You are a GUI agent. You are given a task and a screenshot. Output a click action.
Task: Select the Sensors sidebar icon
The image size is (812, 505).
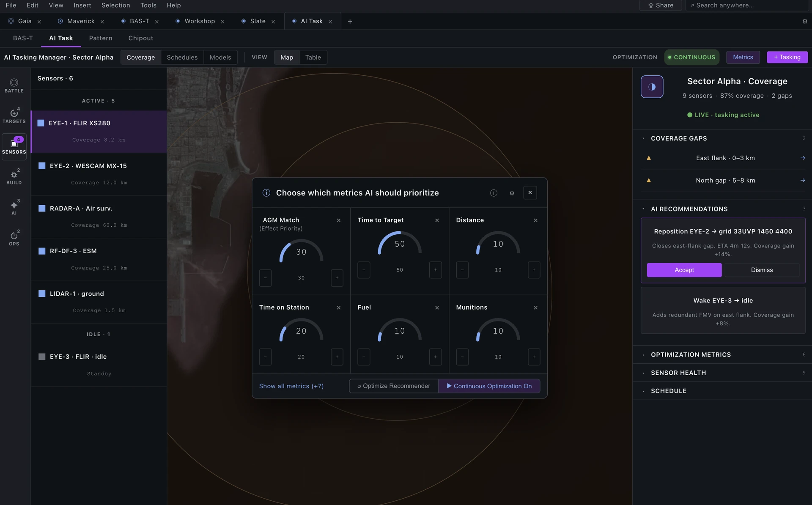tap(14, 147)
